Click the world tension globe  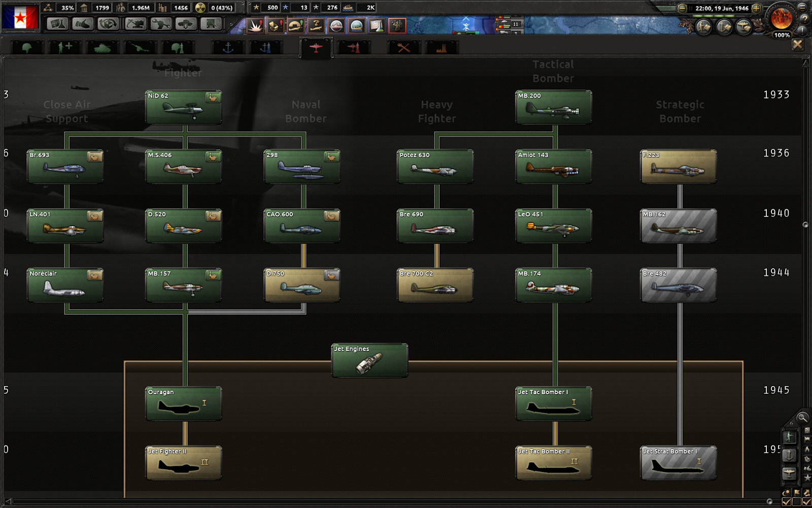[x=782, y=19]
